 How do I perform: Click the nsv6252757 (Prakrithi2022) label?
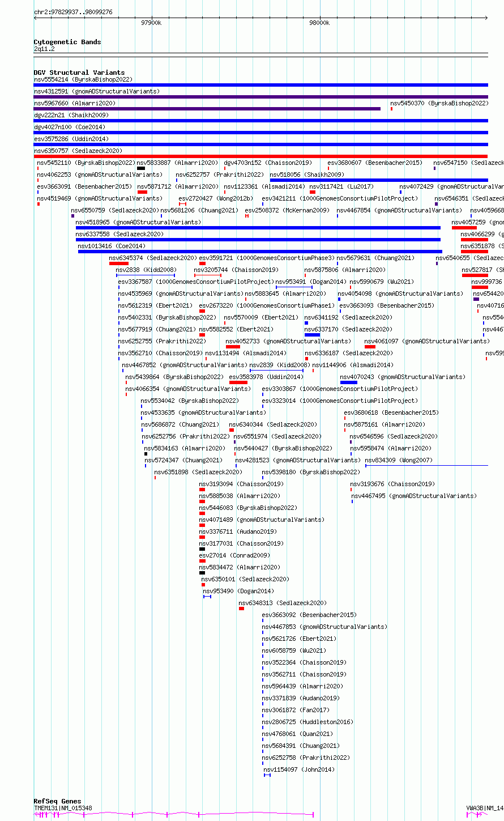coord(220,175)
